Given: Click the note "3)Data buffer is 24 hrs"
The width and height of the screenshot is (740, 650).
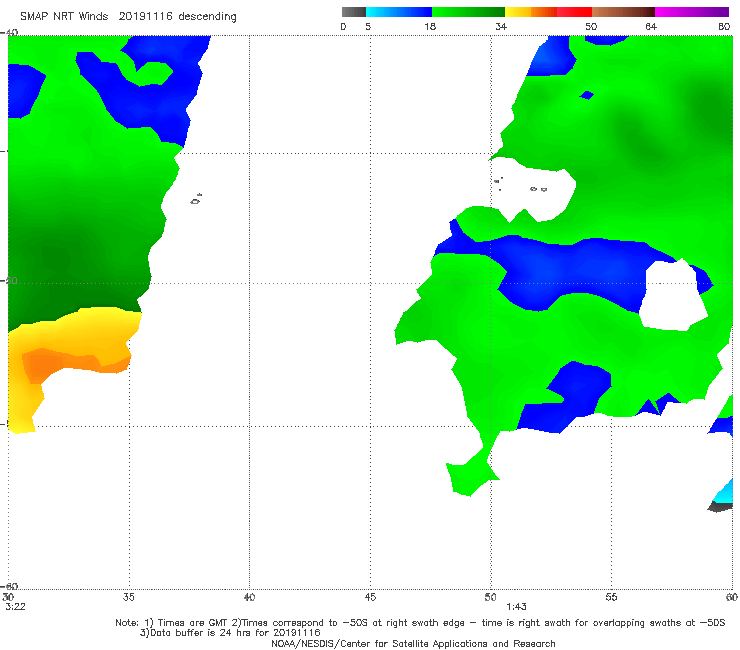Looking at the screenshot, I should pyautogui.click(x=230, y=633).
